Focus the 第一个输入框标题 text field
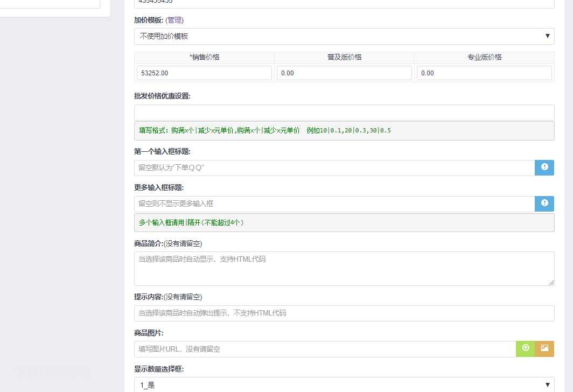Image resolution: width=573 pixels, height=392 pixels. pos(334,167)
